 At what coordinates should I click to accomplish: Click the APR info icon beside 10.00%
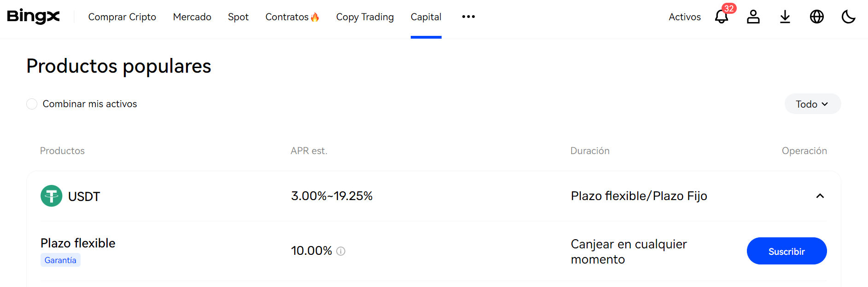(x=341, y=251)
